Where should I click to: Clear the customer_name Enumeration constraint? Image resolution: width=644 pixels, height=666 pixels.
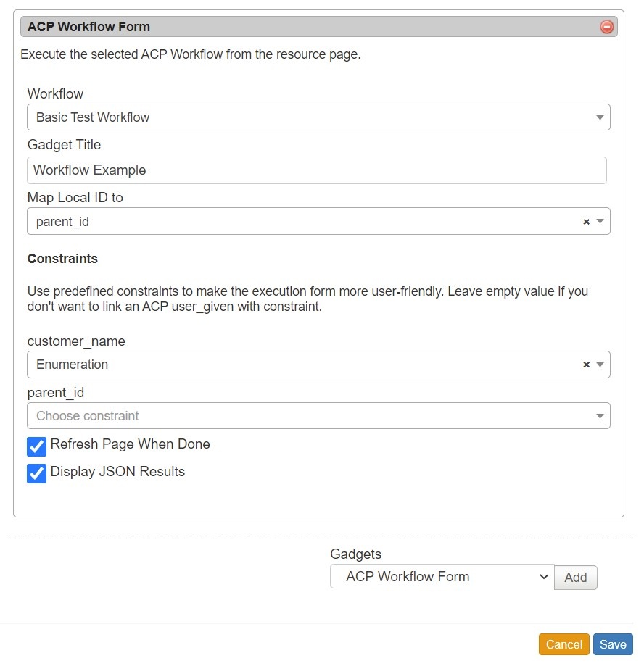pyautogui.click(x=586, y=365)
